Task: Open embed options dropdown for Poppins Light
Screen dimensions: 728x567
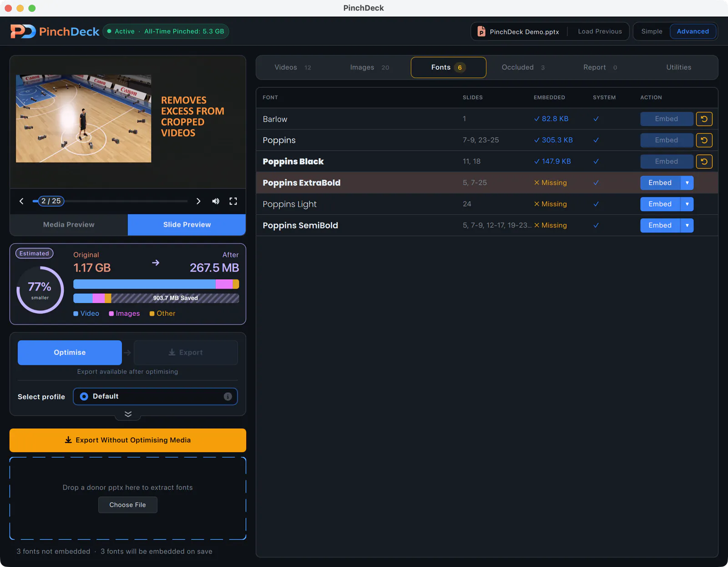Action: (x=687, y=204)
